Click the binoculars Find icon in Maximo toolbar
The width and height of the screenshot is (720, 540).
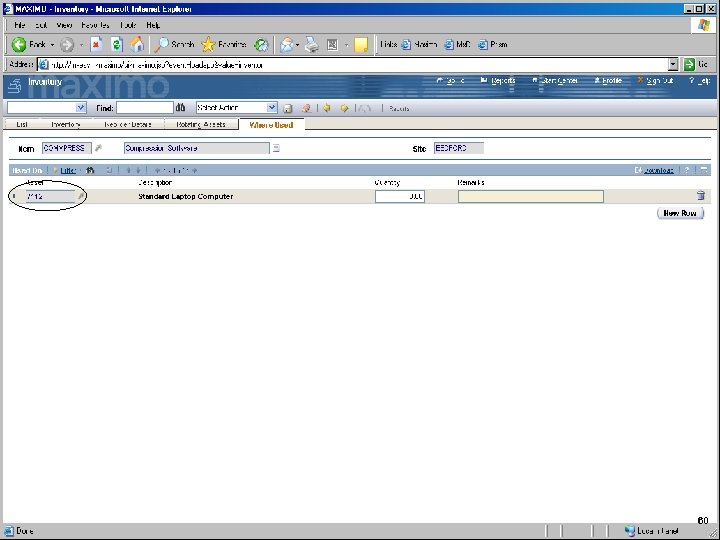tap(180, 107)
